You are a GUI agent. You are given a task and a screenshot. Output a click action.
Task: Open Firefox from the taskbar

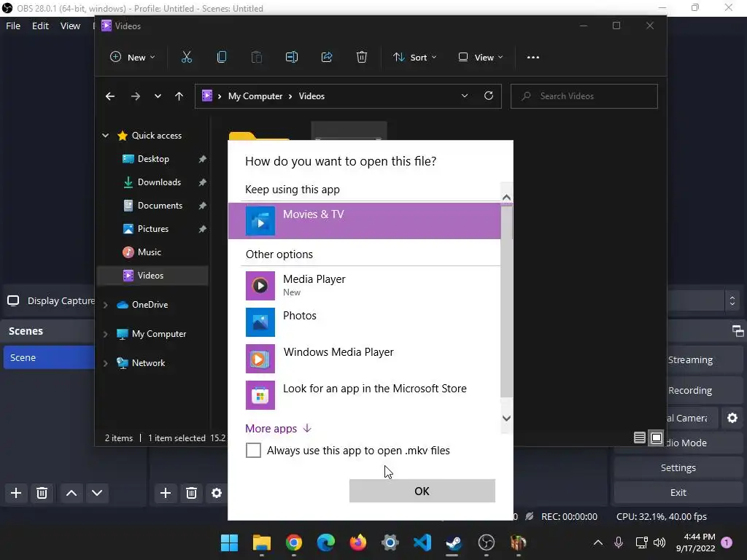tap(358, 542)
